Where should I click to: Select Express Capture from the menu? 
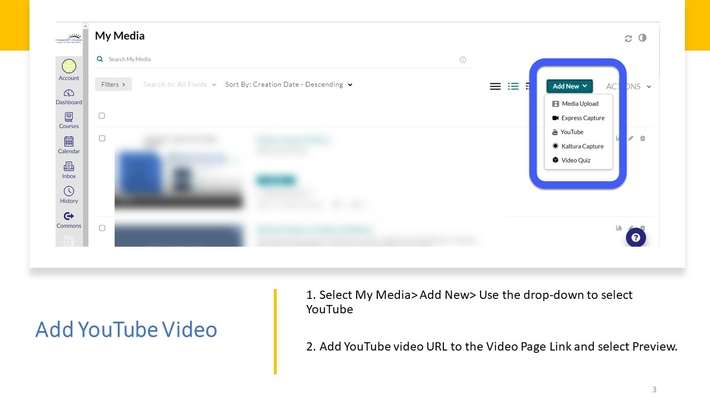point(578,118)
